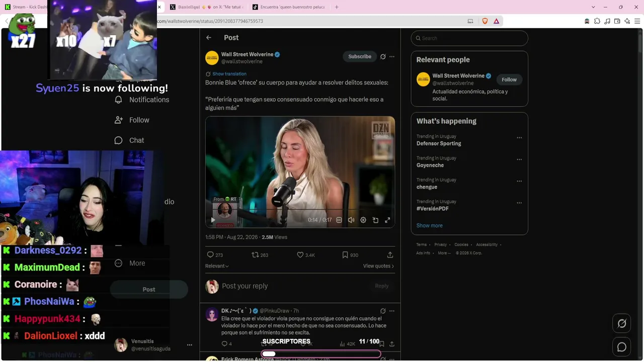Screen dimensions: 644x362
Task: Click Show more under trends
Action: 430,226
